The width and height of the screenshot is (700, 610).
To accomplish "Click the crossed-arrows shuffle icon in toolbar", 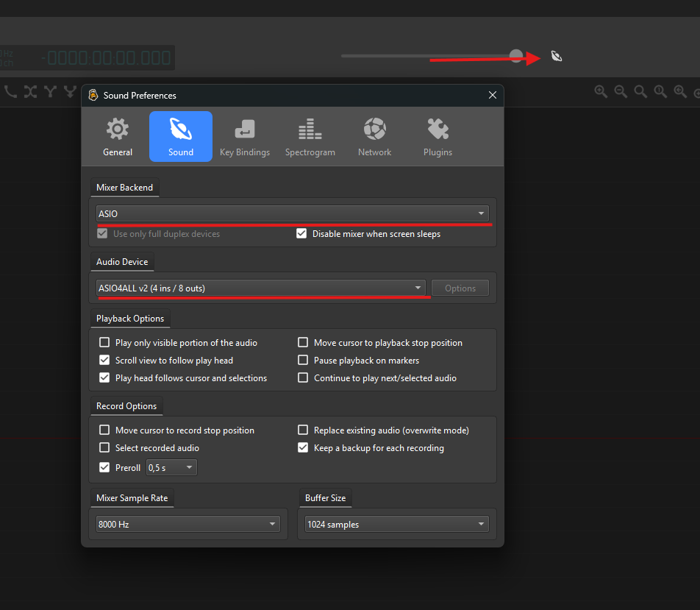I will [30, 91].
